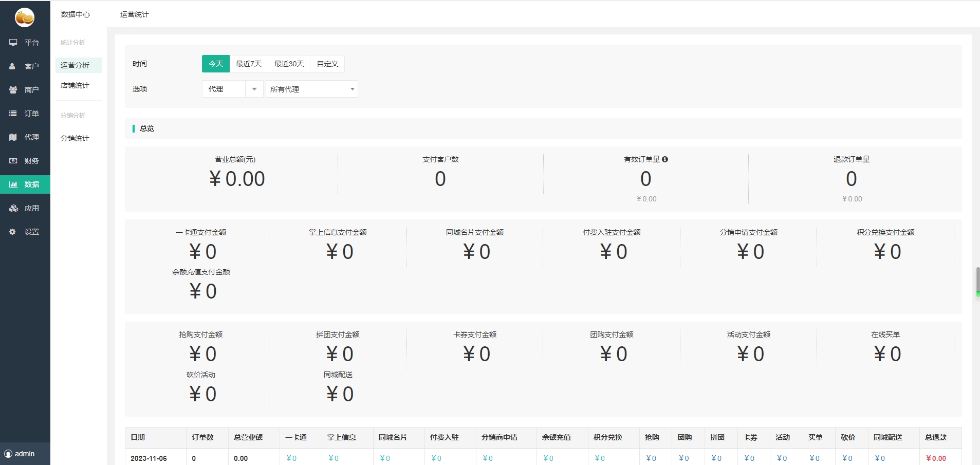Click info icon beside 有效订单量
Viewport: 980px width, 465px height.
point(665,159)
